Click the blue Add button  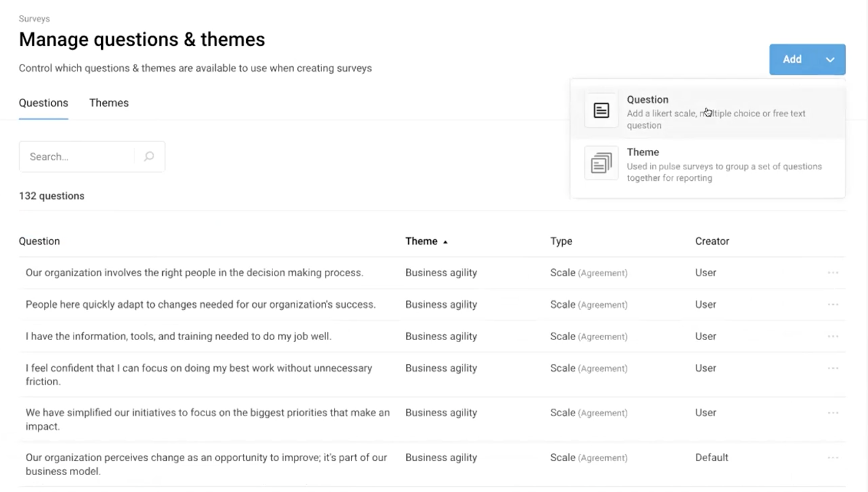tap(792, 60)
